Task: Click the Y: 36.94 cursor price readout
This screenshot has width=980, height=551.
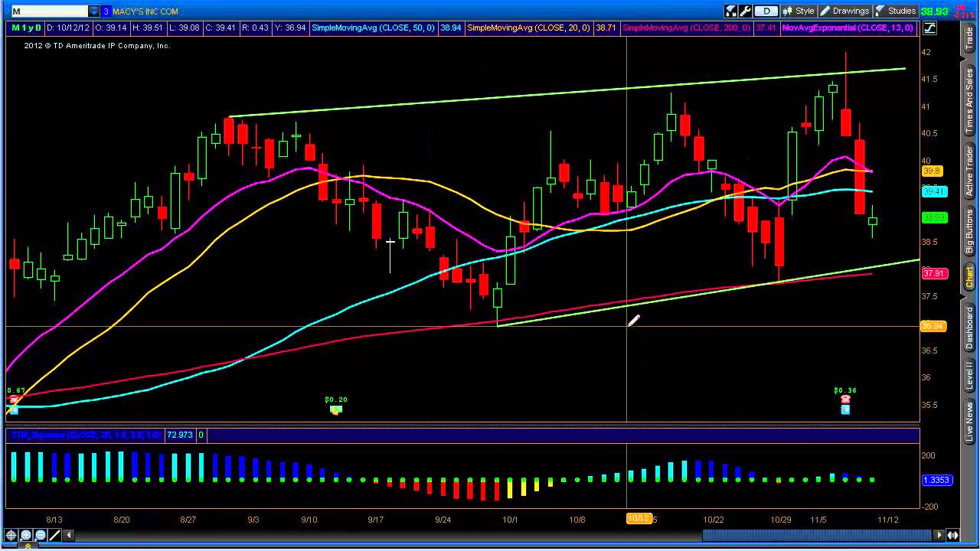Action: [x=291, y=28]
